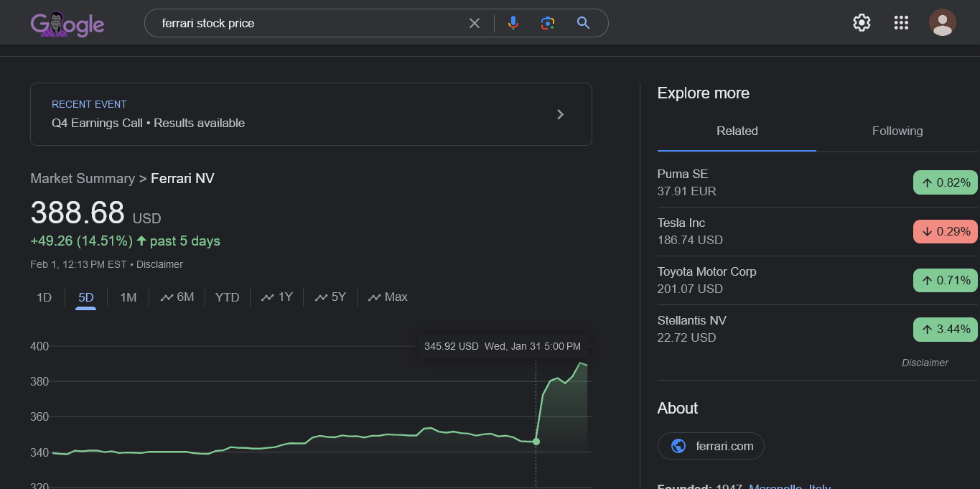Select the YTD chart range
The image size is (980, 489).
(x=227, y=297)
